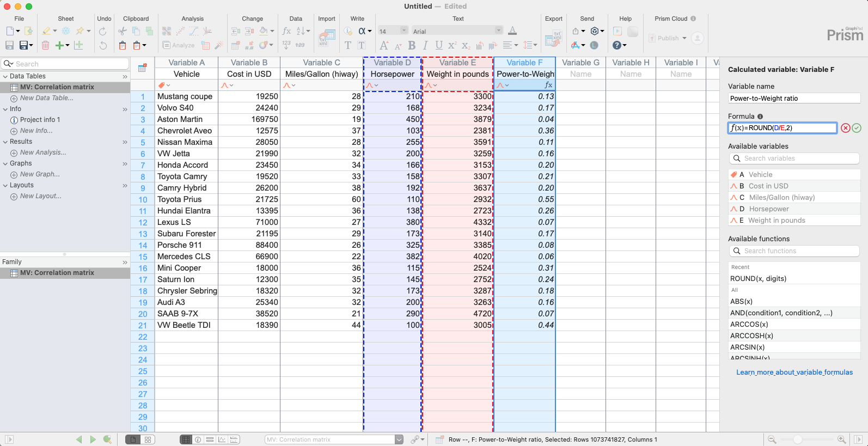Click the scissors cut icon
Screen dimensions: 868x446
pos(123,31)
